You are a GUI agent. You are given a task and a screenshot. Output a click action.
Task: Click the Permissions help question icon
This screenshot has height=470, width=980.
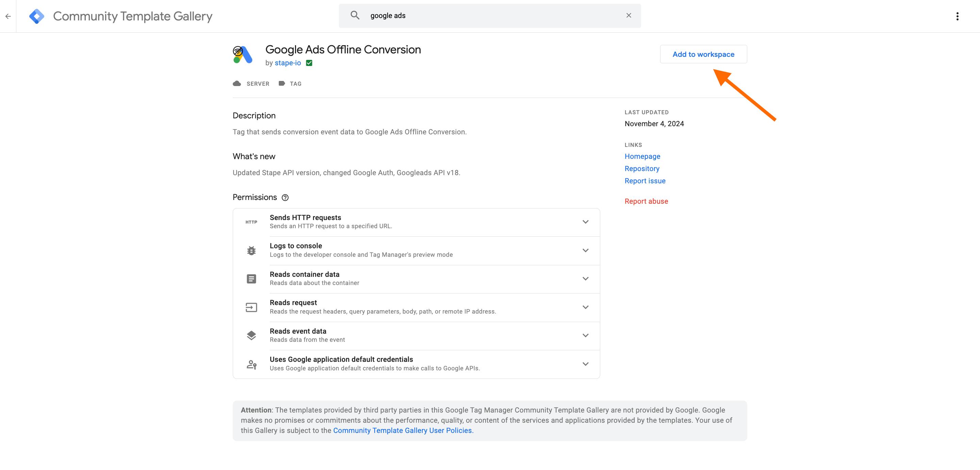click(x=285, y=198)
